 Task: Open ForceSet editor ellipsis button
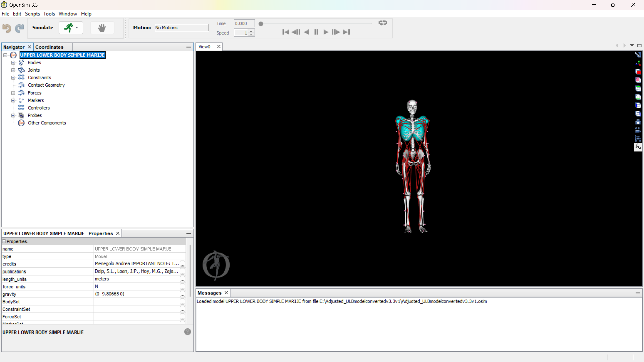[182, 317]
